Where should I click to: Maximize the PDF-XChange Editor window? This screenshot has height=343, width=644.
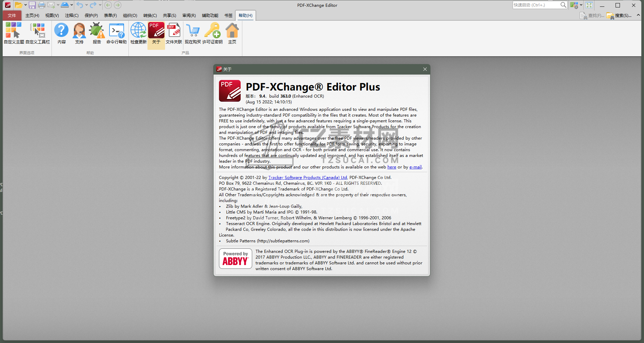[618, 5]
